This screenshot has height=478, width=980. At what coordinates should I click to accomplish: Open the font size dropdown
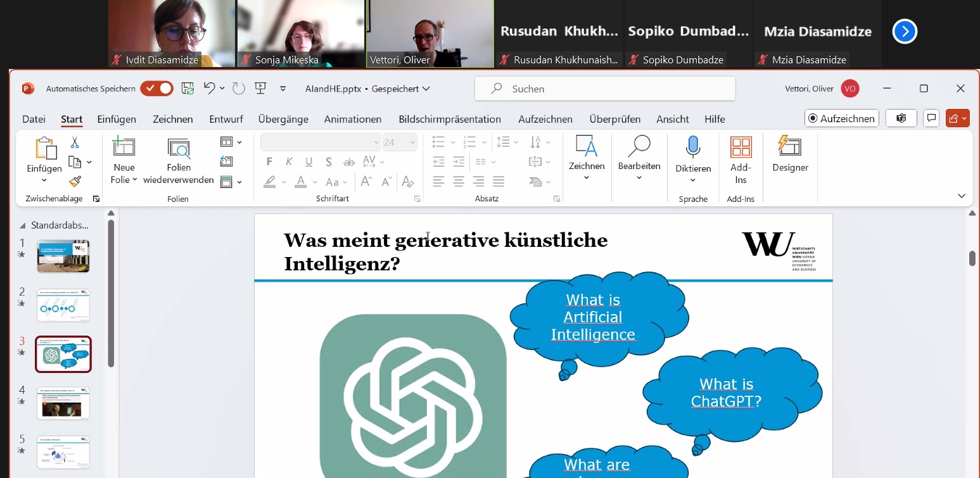click(413, 142)
